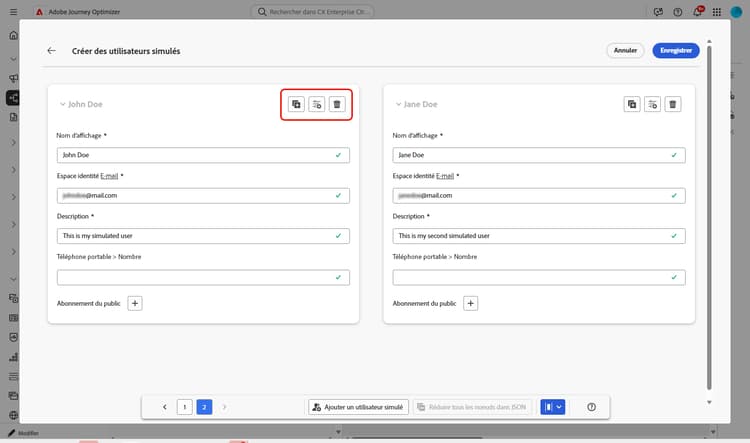The width and height of the screenshot is (750, 443).
Task: Switch to page 2
Action: (204, 407)
